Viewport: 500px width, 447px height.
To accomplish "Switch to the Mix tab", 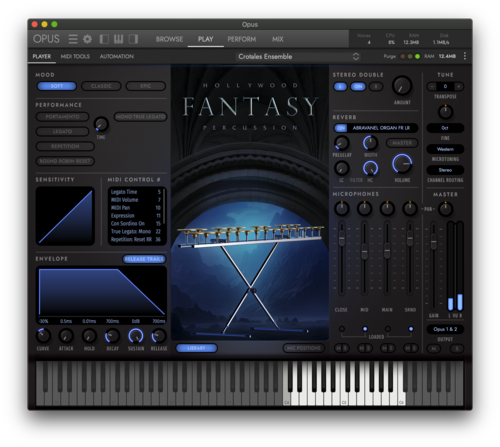I will click(x=277, y=39).
